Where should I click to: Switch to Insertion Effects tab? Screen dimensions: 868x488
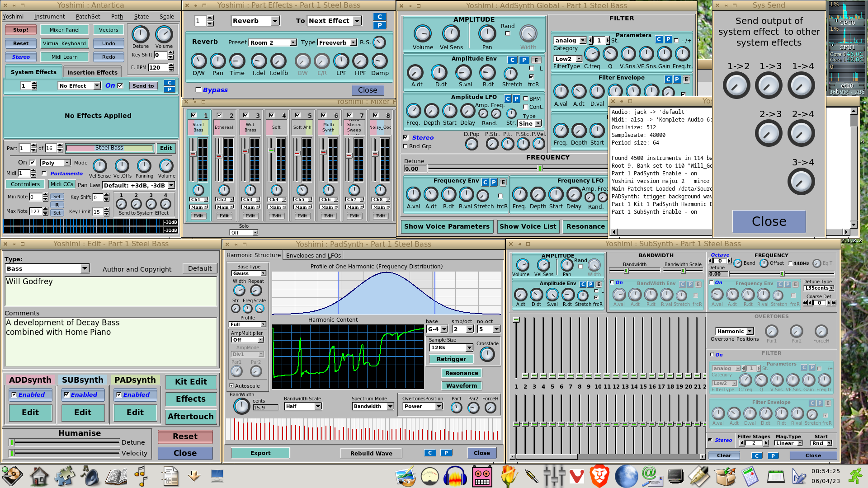point(92,72)
